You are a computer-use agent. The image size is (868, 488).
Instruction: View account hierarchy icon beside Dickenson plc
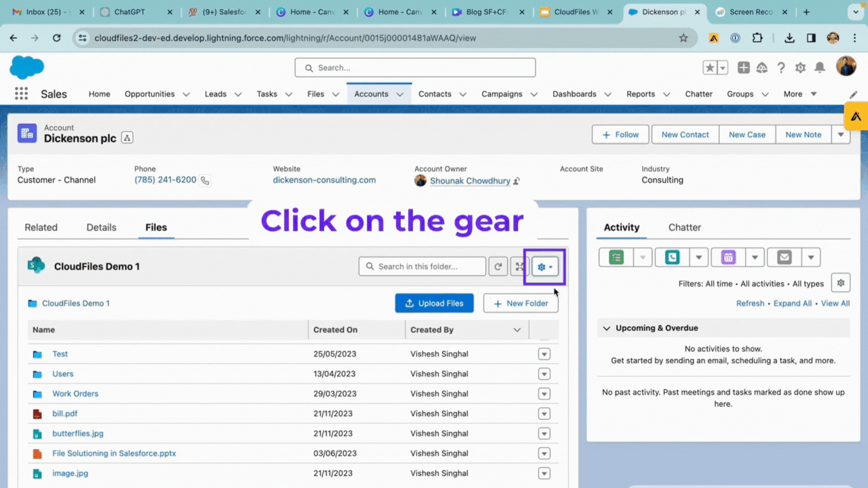point(127,138)
